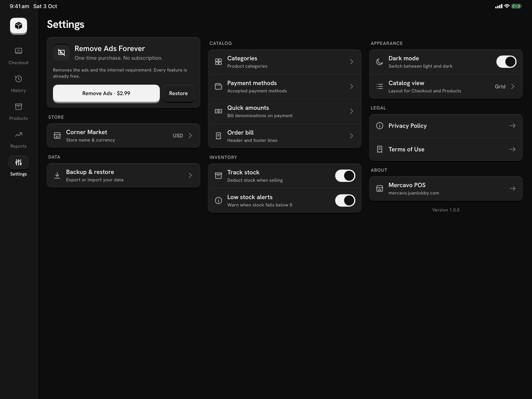Click the Categories grid icon
The width and height of the screenshot is (532, 399).
coord(218,62)
